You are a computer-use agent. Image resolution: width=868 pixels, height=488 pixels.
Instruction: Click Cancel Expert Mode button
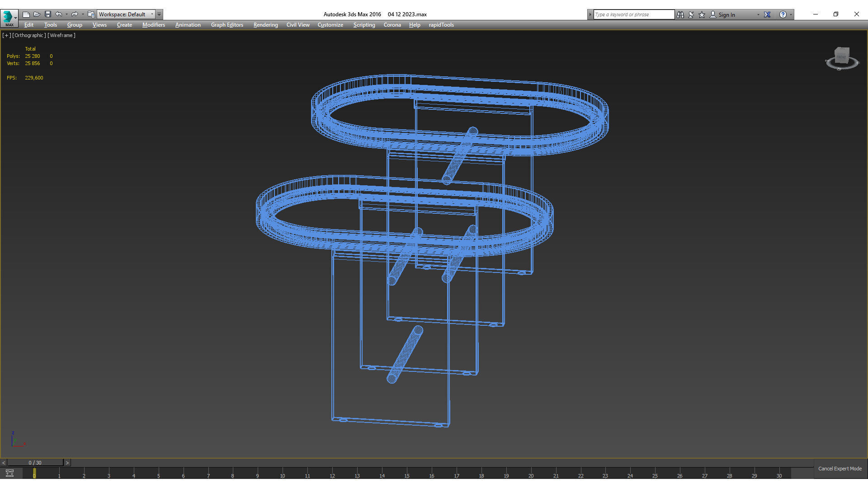click(x=840, y=469)
